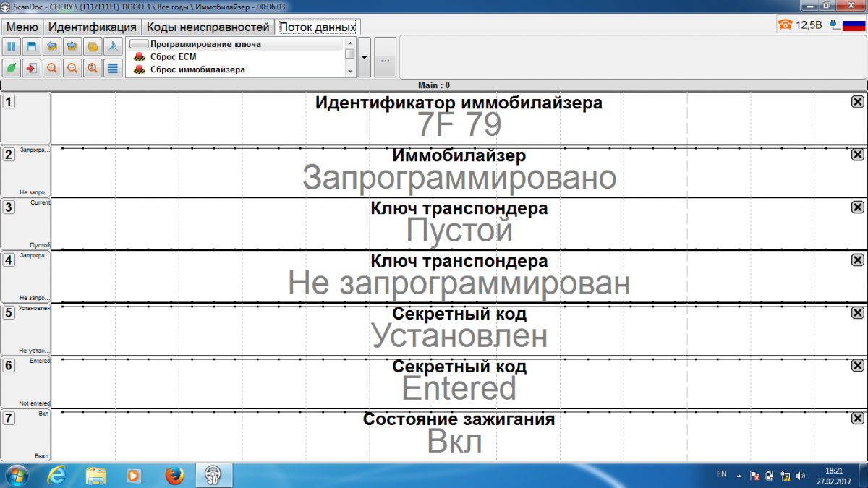
Task: Click the Main : 0 header bar
Action: [x=434, y=85]
